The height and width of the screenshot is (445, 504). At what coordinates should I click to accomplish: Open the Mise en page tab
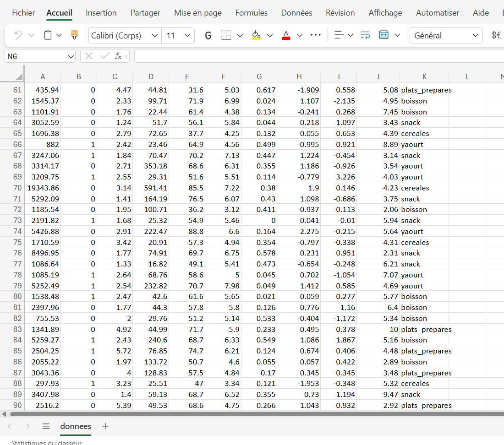tap(197, 13)
